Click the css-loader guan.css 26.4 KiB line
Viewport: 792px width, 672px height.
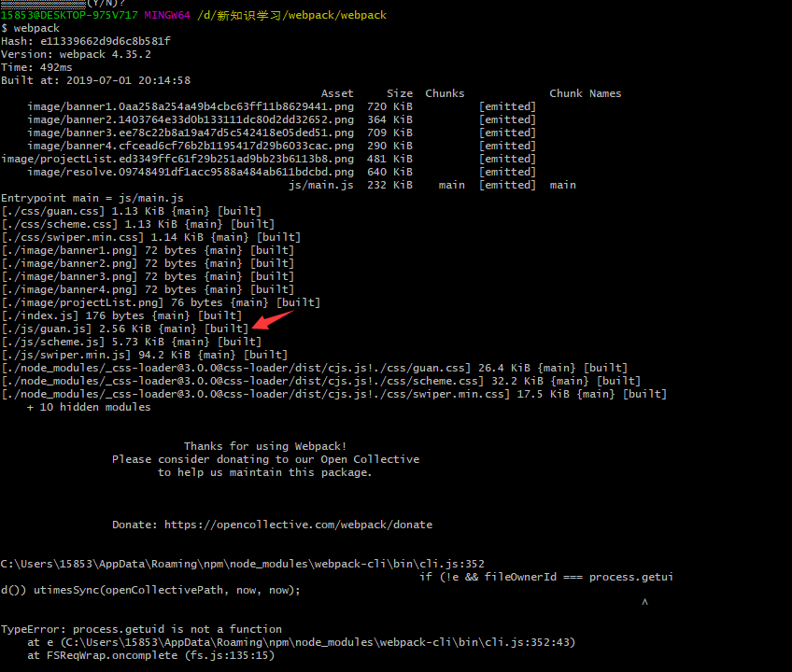pos(314,369)
